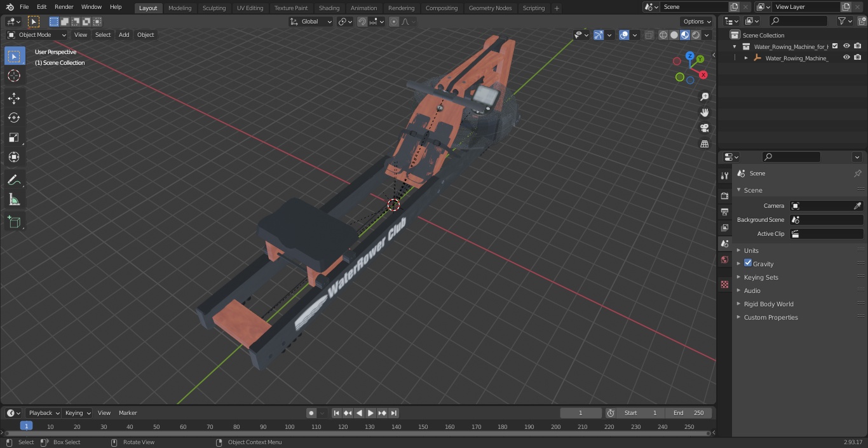Switch to the Shading workspace tab
The height and width of the screenshot is (448, 868).
(x=329, y=8)
